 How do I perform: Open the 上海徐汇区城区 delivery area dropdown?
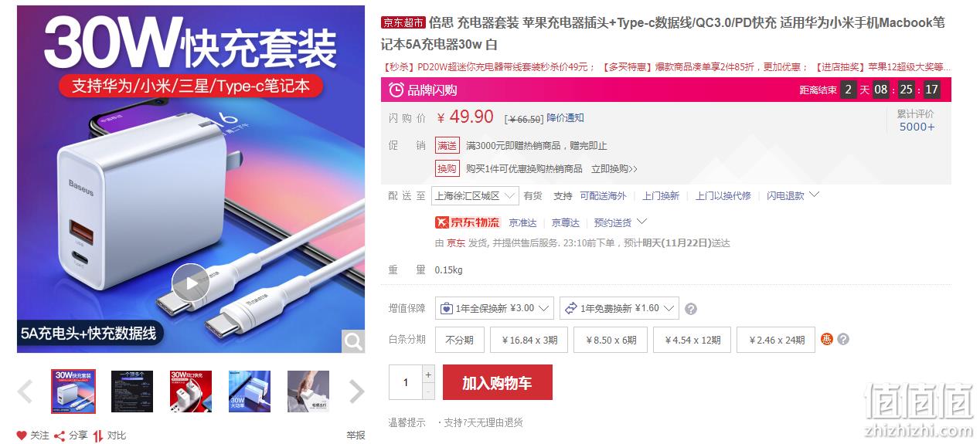[475, 196]
